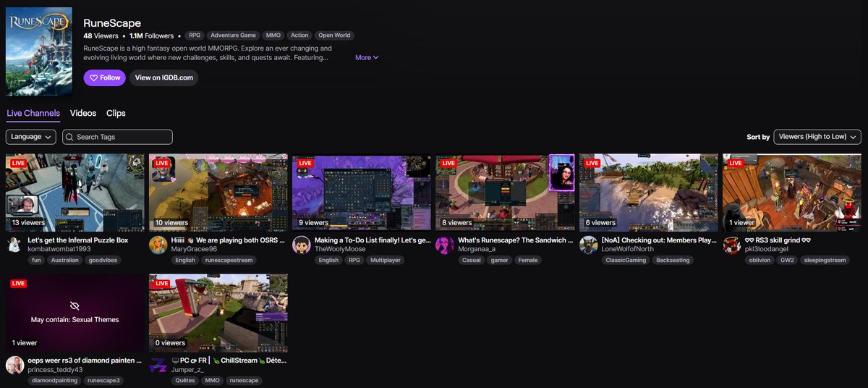This screenshot has width=868, height=388.
Task: Click the RuneScape game cover art
Action: click(x=39, y=52)
